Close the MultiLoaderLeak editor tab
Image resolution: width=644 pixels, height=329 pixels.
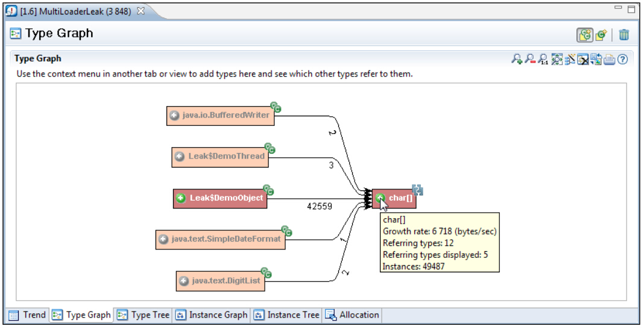[140, 11]
